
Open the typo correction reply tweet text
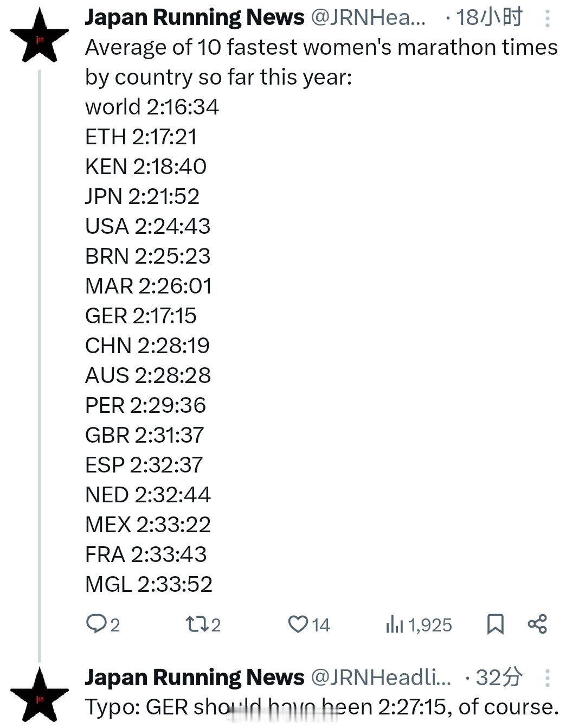pyautogui.click(x=322, y=707)
